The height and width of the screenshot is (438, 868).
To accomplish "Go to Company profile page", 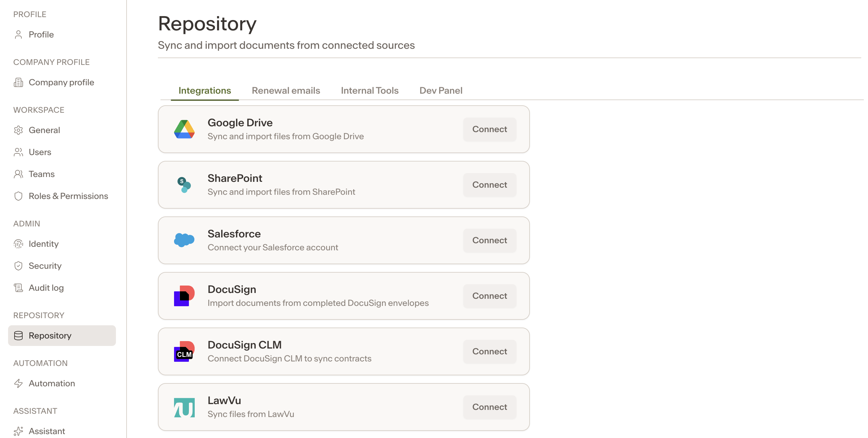I will [62, 83].
